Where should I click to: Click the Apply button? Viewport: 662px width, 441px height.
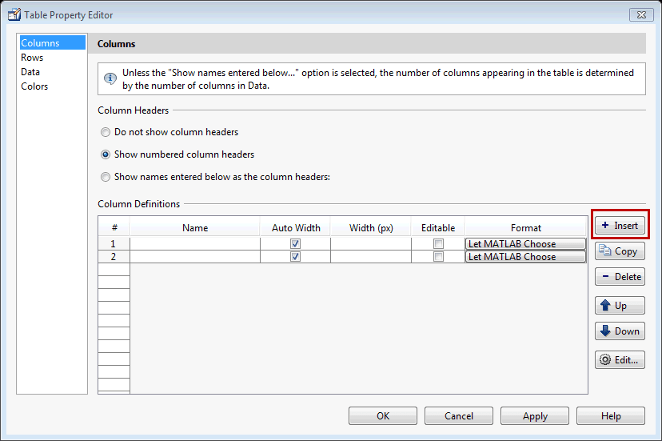(535, 416)
